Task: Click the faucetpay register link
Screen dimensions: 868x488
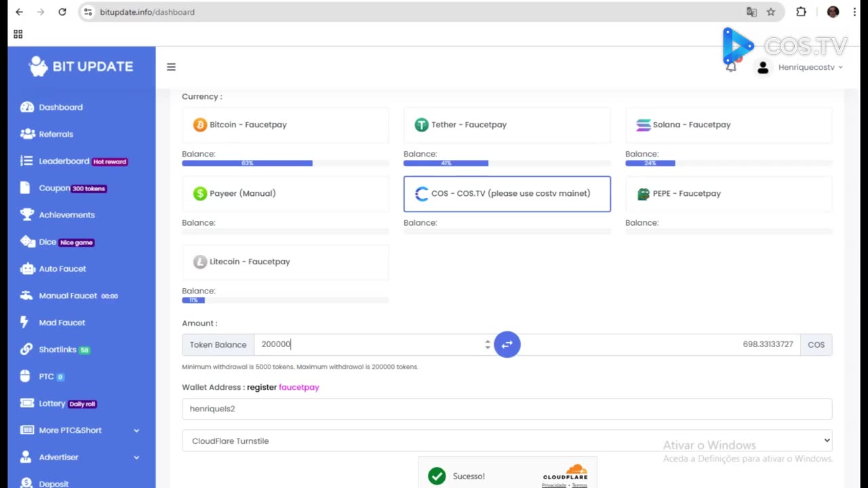Action: tap(298, 387)
